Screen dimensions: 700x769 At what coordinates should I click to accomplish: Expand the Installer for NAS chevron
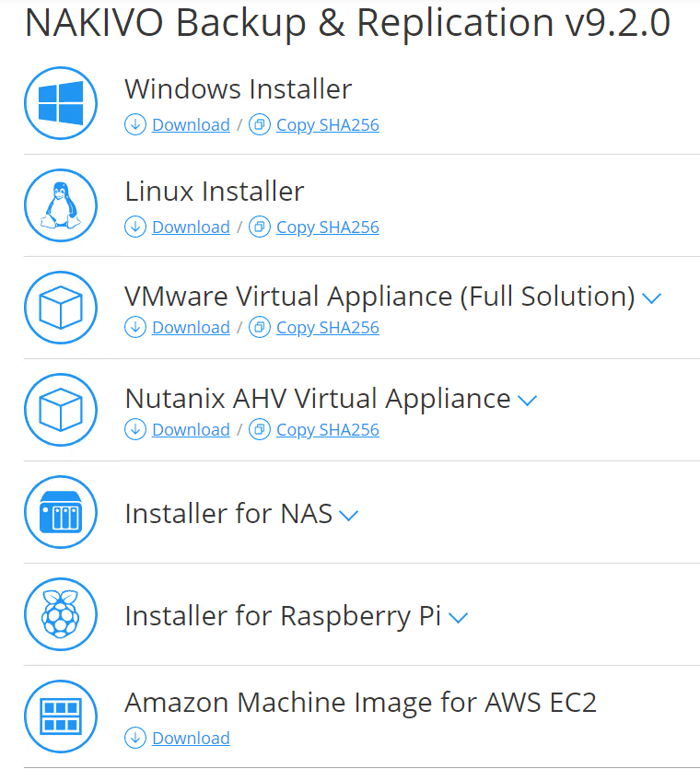[x=348, y=516]
